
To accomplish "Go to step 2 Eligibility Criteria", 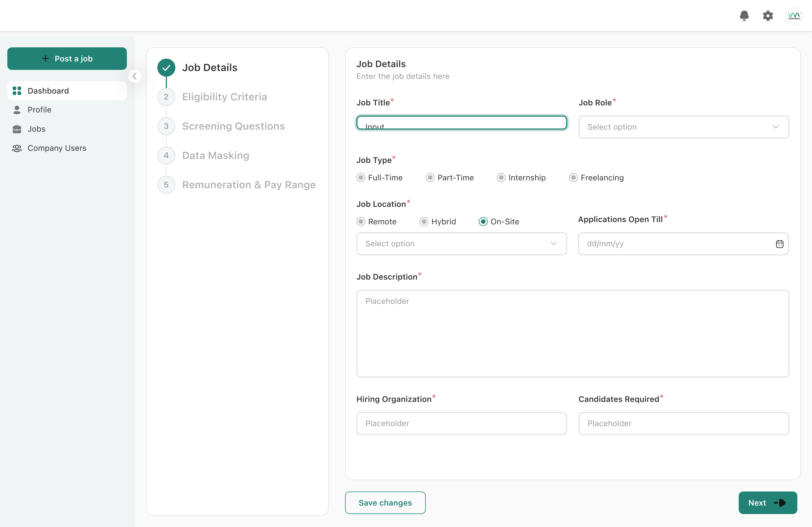I will [224, 97].
